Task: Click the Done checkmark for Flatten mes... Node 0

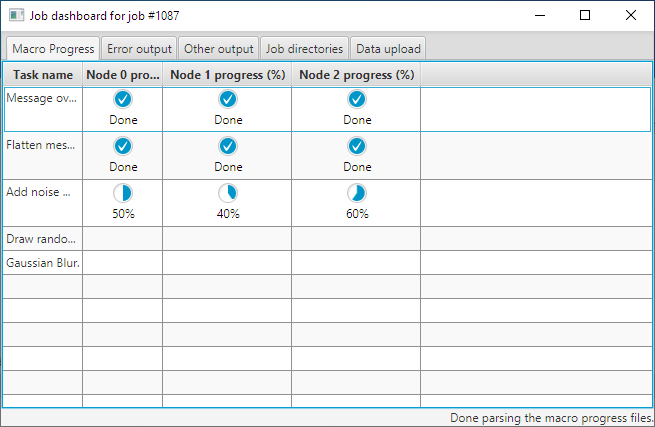Action: pos(123,146)
